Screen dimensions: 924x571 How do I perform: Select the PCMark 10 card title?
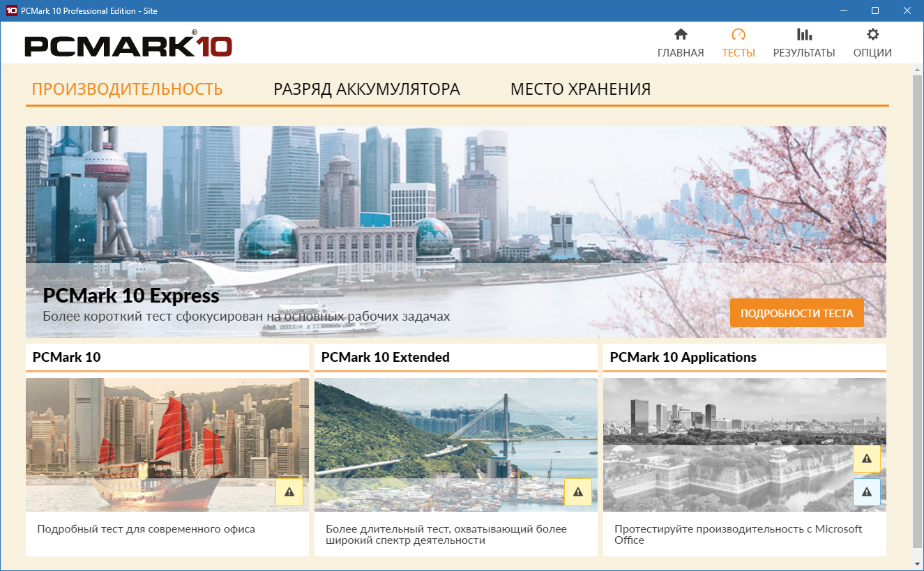click(x=67, y=357)
